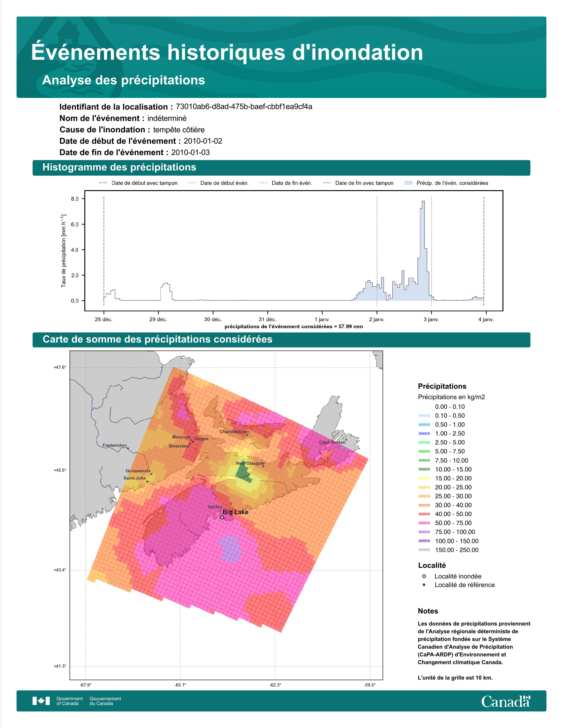Click the Localité de référence legend dot
This screenshot has height=728, width=563.
coord(424,585)
